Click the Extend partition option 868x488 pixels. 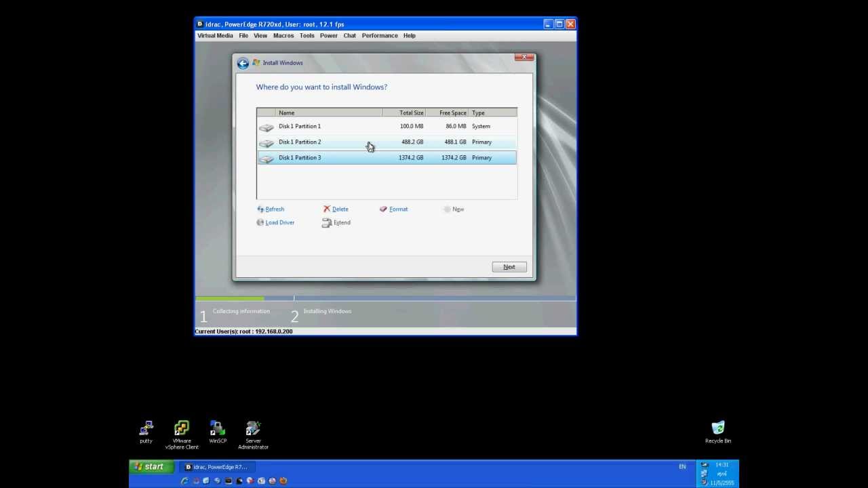[x=336, y=222]
